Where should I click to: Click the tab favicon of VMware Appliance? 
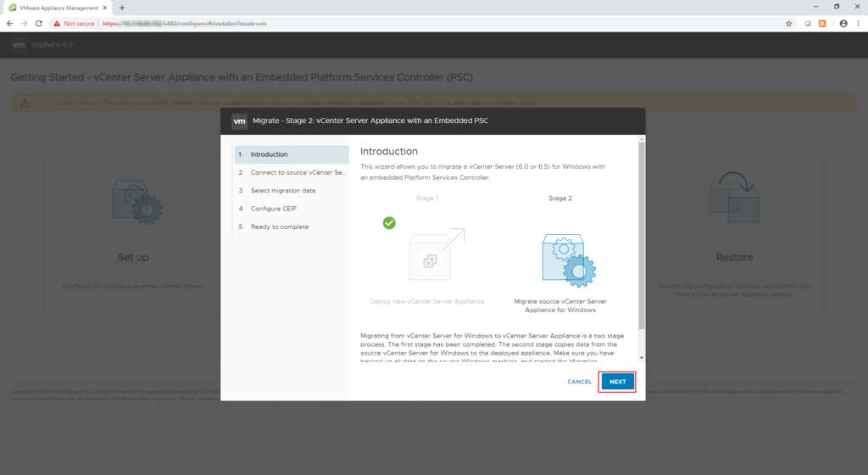coord(12,8)
